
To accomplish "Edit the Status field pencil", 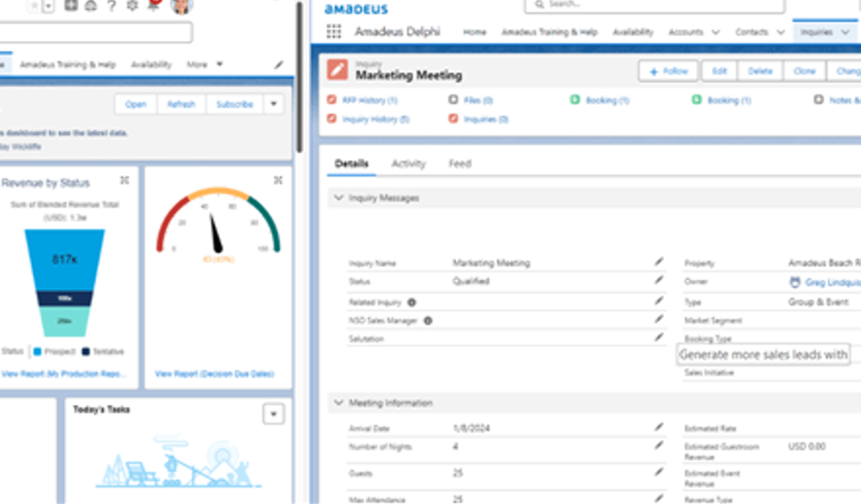I will tap(659, 280).
